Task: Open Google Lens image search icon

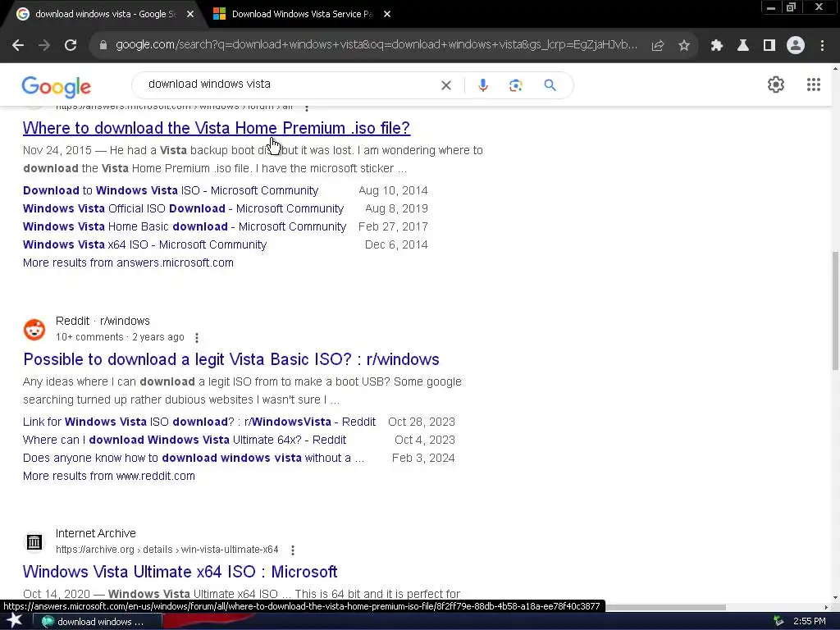Action: click(515, 85)
